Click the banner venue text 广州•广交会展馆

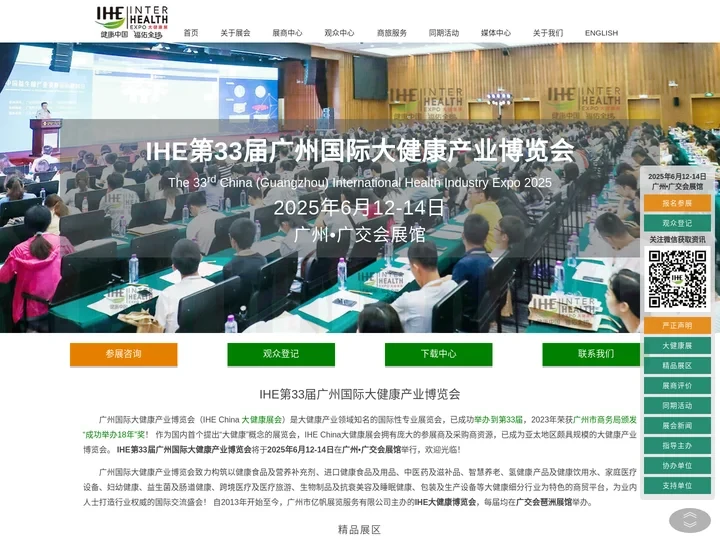[x=360, y=235]
